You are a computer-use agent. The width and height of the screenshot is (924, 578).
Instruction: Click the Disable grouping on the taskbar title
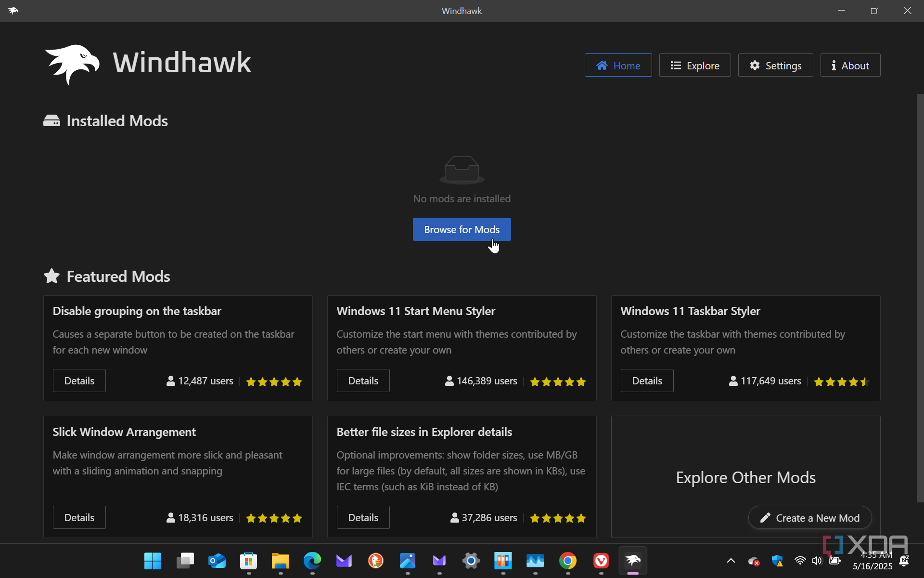pos(137,311)
